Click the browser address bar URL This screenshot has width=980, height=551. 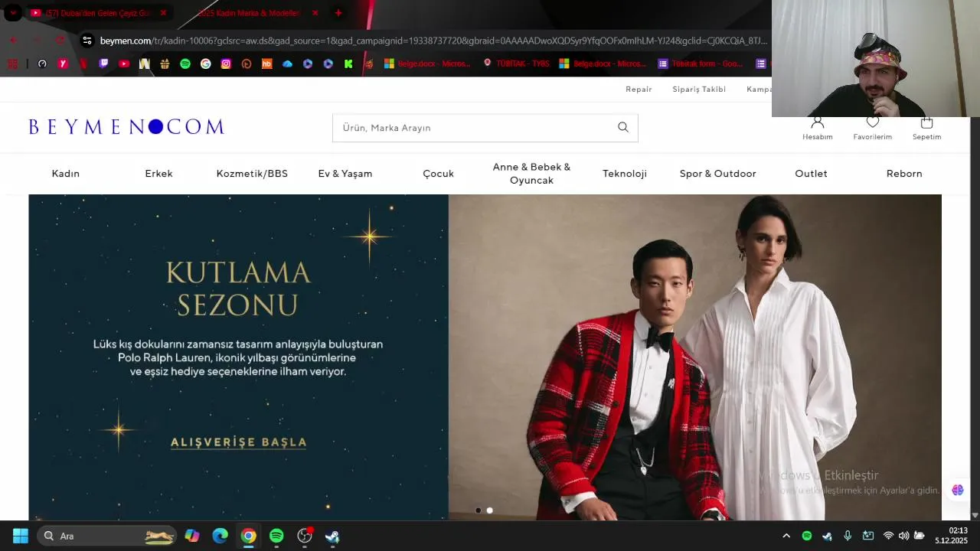click(433, 41)
